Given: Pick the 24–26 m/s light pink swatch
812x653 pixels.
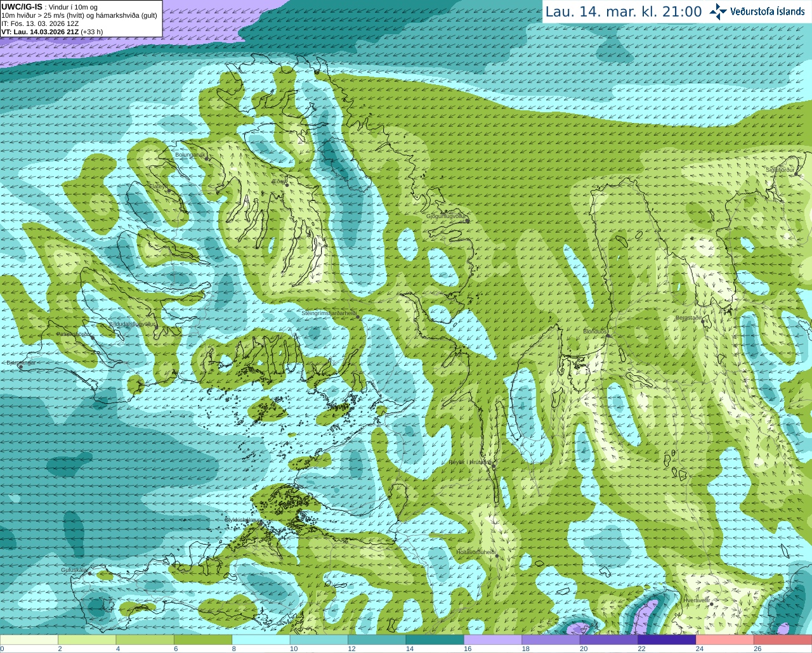Looking at the screenshot, I should 725,640.
